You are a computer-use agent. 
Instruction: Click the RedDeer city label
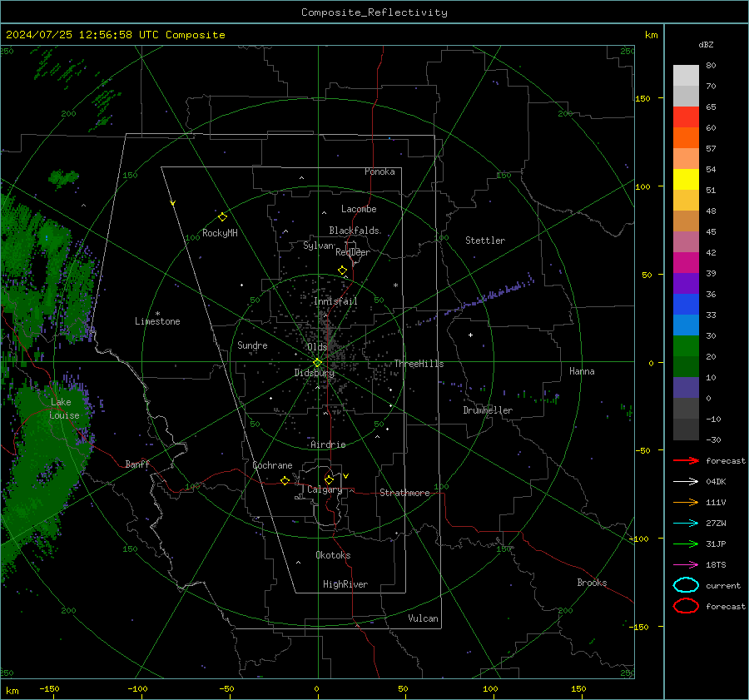(x=353, y=252)
